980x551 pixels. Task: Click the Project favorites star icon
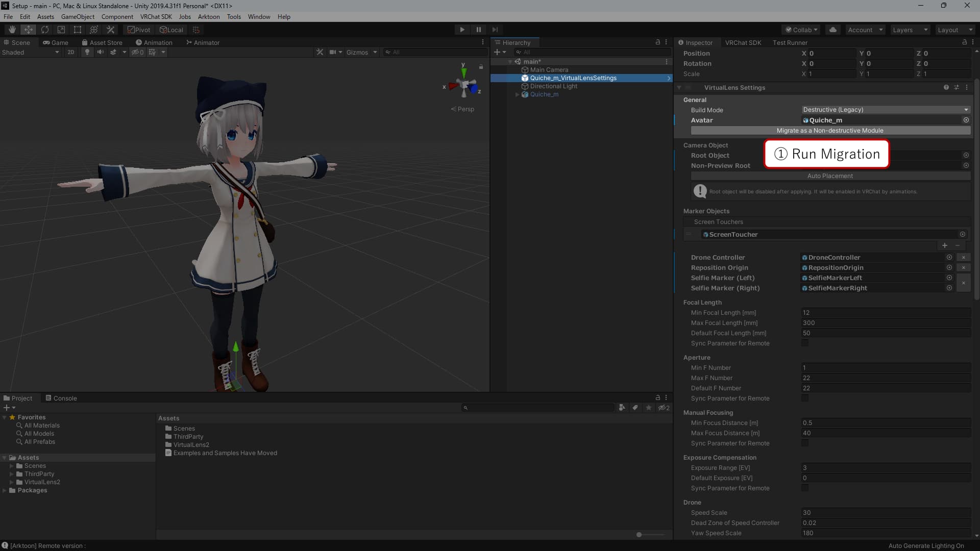tap(649, 408)
